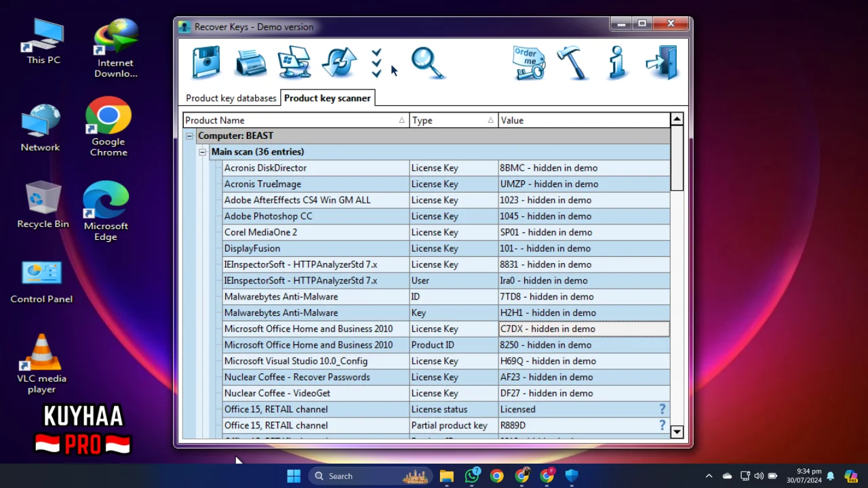Viewport: 868px width, 488px height.
Task: Click the Save floppy disk toolbar icon
Action: (x=206, y=62)
